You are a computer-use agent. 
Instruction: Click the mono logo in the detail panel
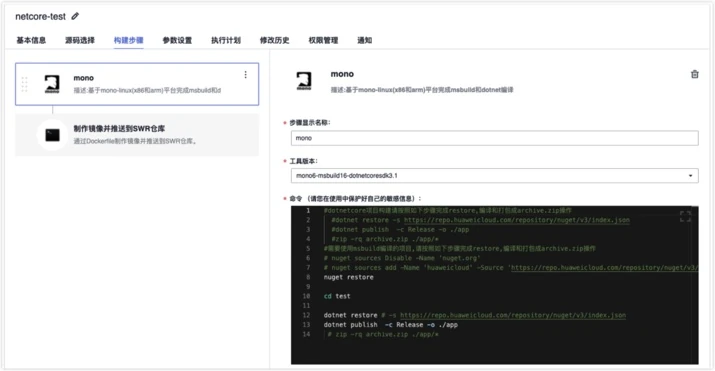304,81
